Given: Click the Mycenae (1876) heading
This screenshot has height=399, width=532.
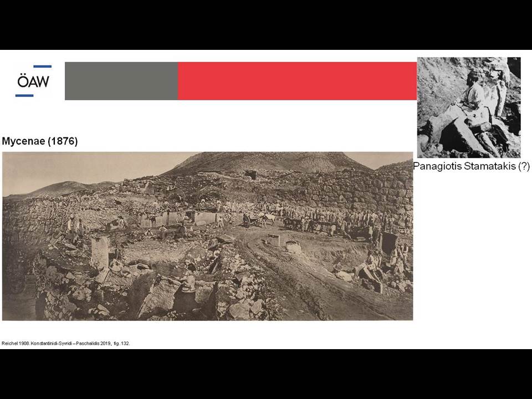Looking at the screenshot, I should [40, 141].
